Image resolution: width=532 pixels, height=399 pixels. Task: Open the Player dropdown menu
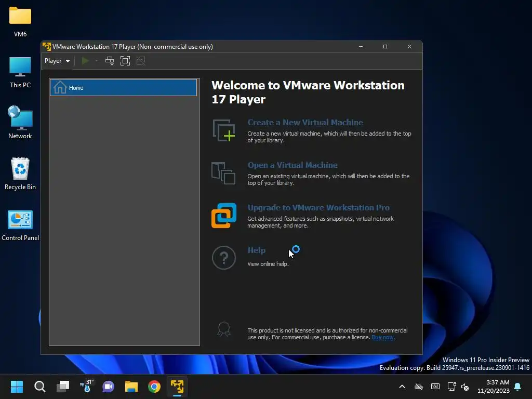click(x=57, y=61)
